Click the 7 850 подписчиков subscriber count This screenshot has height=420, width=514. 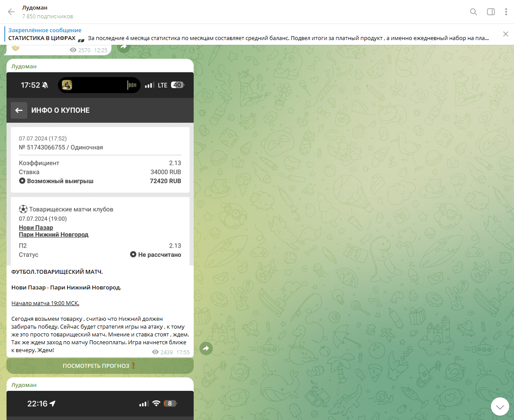(47, 17)
